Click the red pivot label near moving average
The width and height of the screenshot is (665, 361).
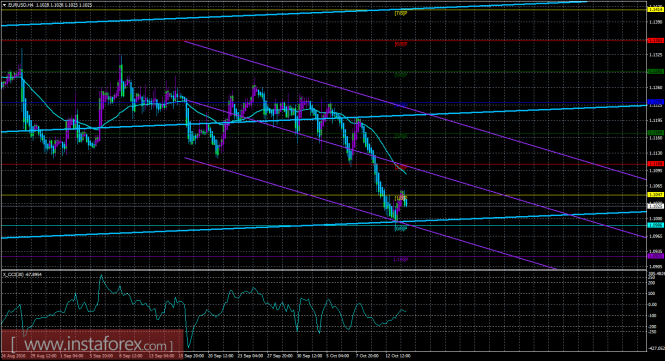point(401,167)
